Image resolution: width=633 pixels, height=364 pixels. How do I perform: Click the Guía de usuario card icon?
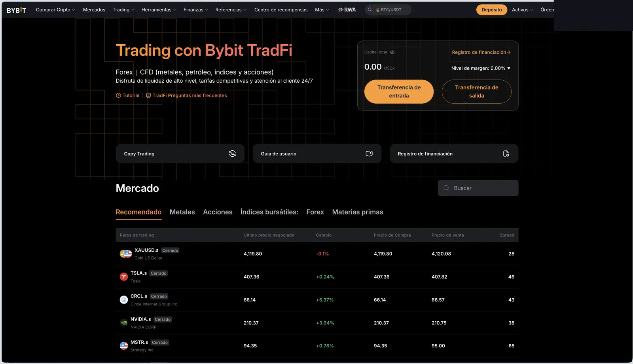click(369, 154)
